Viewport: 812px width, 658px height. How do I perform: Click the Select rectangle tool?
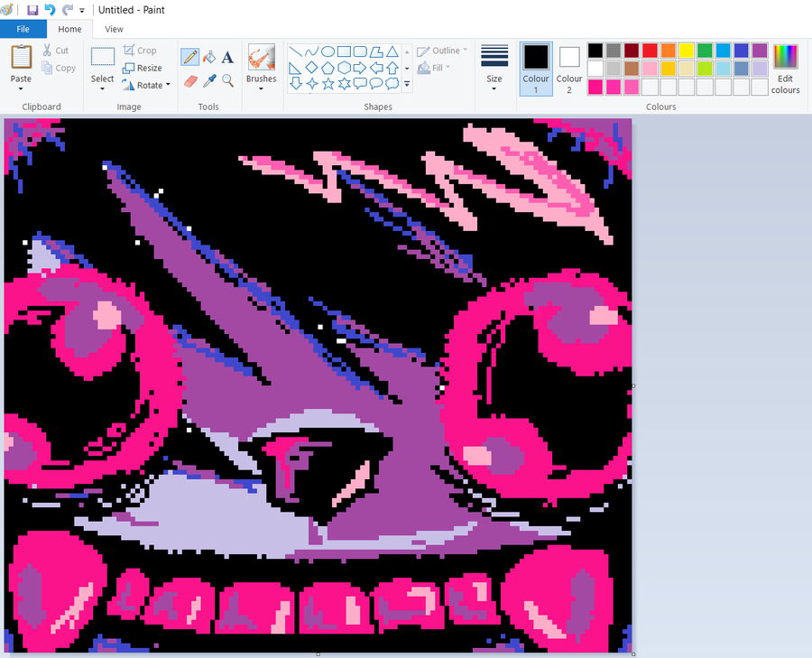103,57
